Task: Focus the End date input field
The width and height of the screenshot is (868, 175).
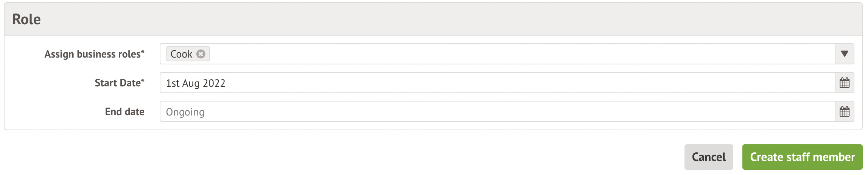Action: point(492,112)
